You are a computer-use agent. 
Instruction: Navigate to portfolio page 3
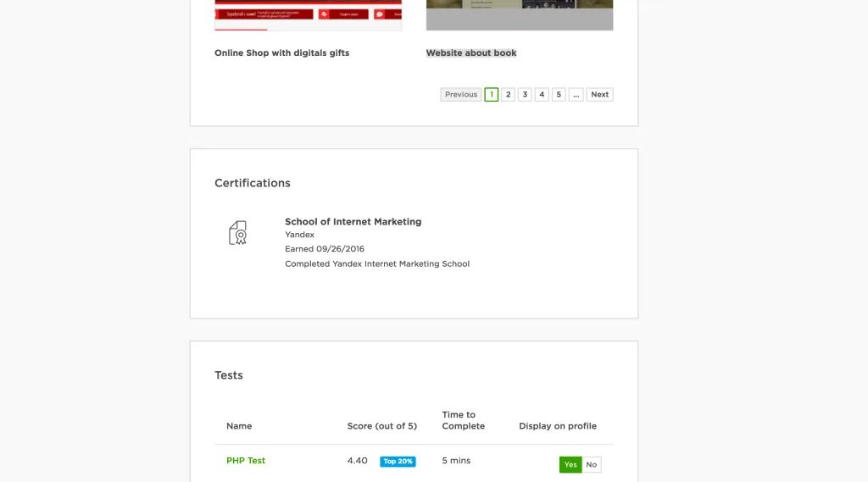tap(525, 95)
